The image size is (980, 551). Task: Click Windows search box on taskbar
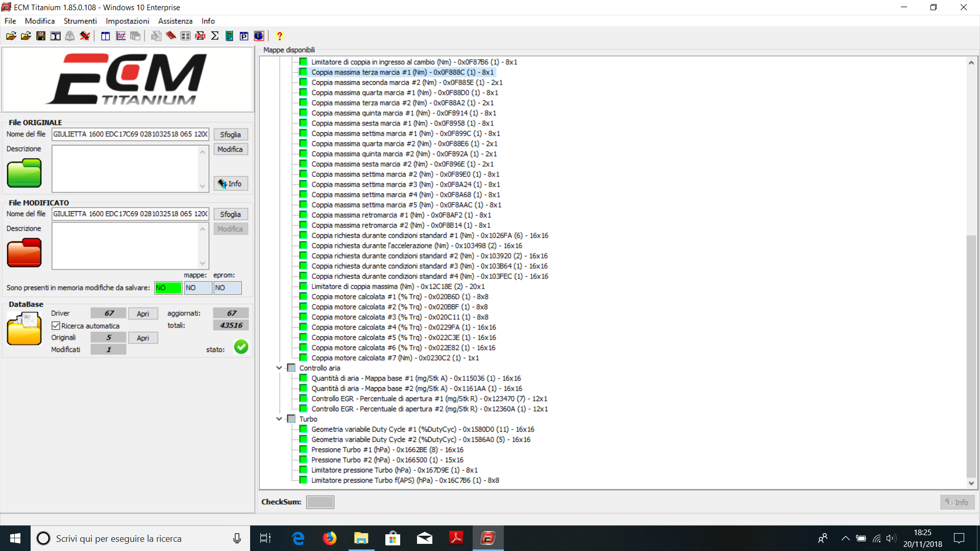tap(140, 538)
